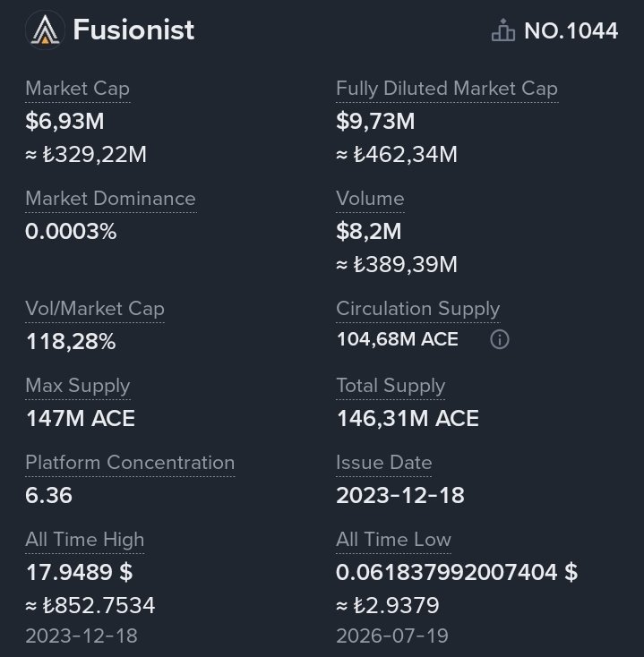
Task: Click the Vol/Market Cap label
Action: click(95, 309)
